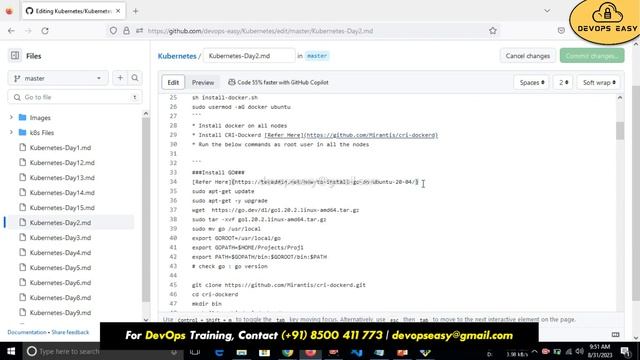
Task: Open Kubernetes-Day15.md in file tree
Action: [x=62, y=207]
